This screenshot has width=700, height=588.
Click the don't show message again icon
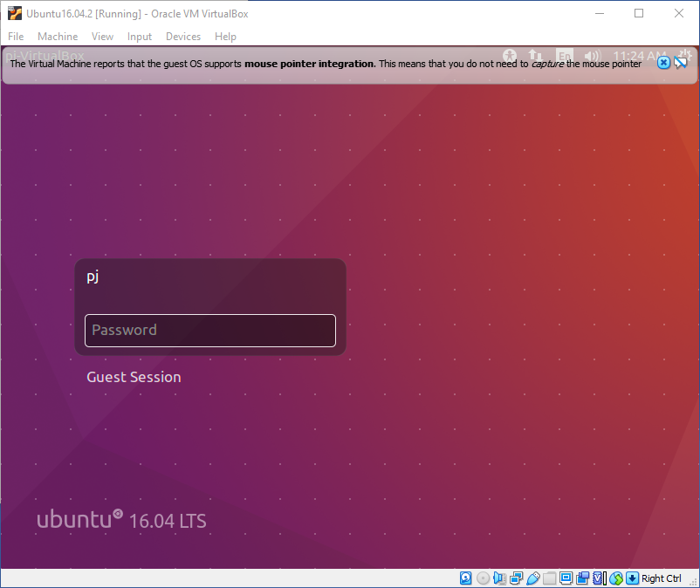click(x=680, y=63)
